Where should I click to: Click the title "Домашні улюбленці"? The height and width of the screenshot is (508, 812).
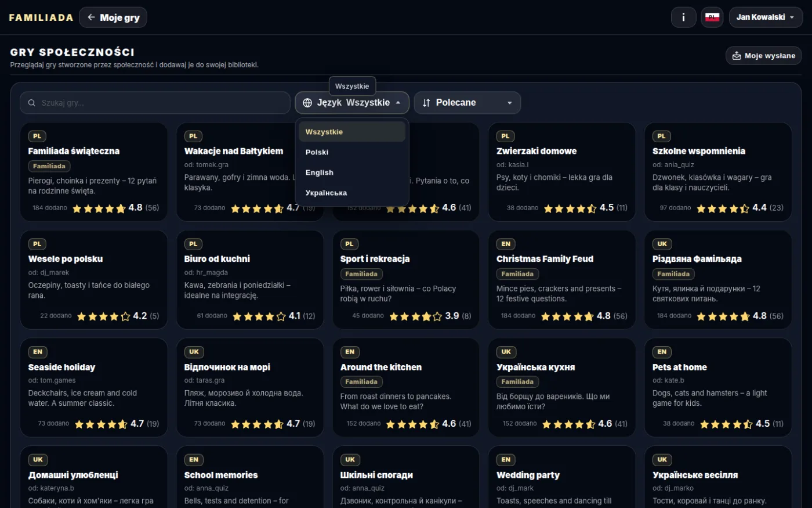click(x=73, y=475)
